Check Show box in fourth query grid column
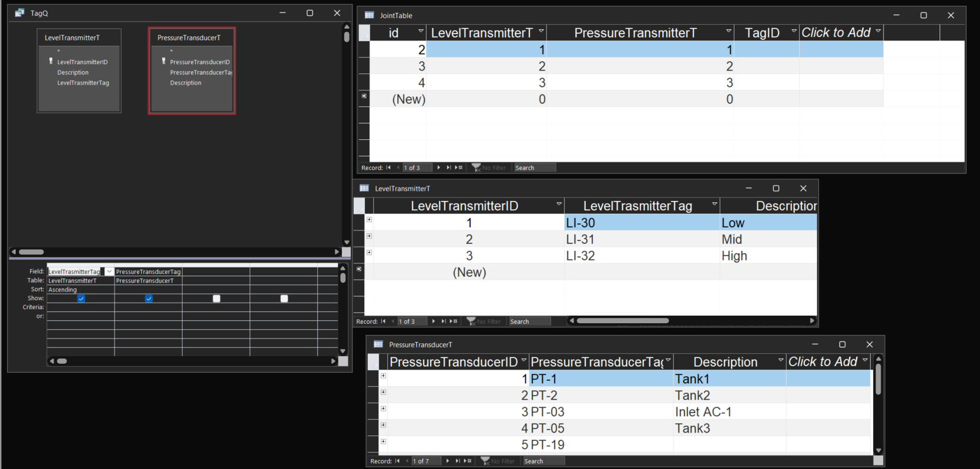 tap(284, 299)
